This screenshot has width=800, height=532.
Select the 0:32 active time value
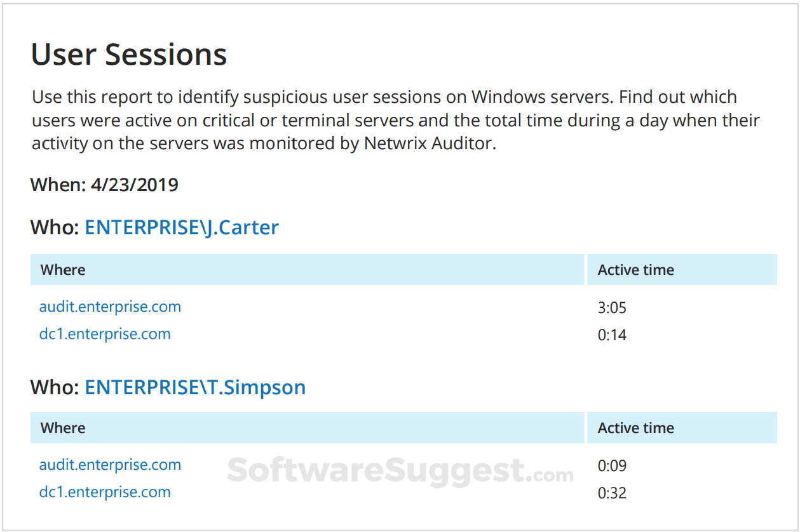[612, 493]
